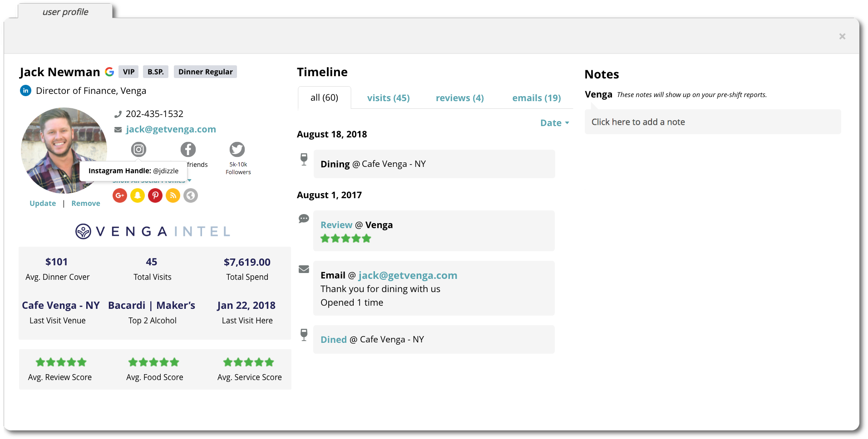Open the Review @ Venga link
Image resolution: width=868 pixels, height=439 pixels.
[336, 225]
